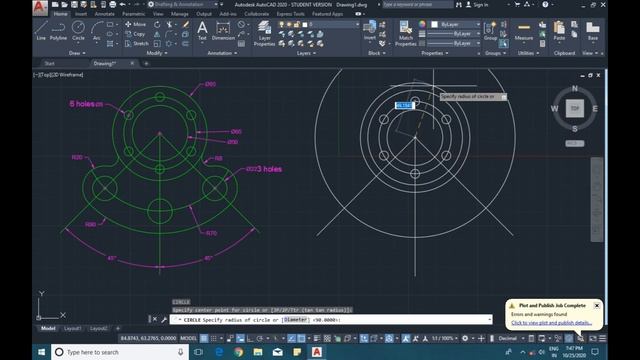Click the object color wheel swatch in Properties
640x360 pixels.
point(422,24)
